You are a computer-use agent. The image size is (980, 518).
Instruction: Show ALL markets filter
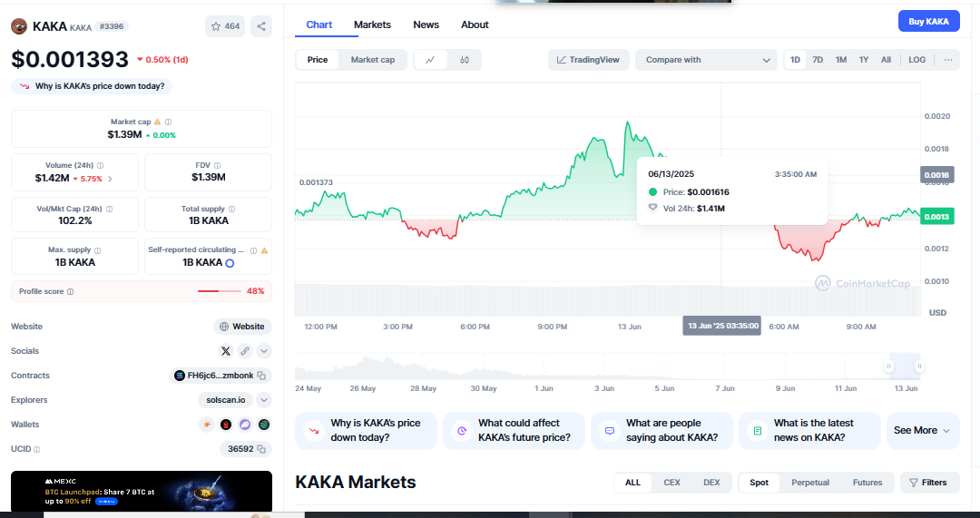pos(632,483)
